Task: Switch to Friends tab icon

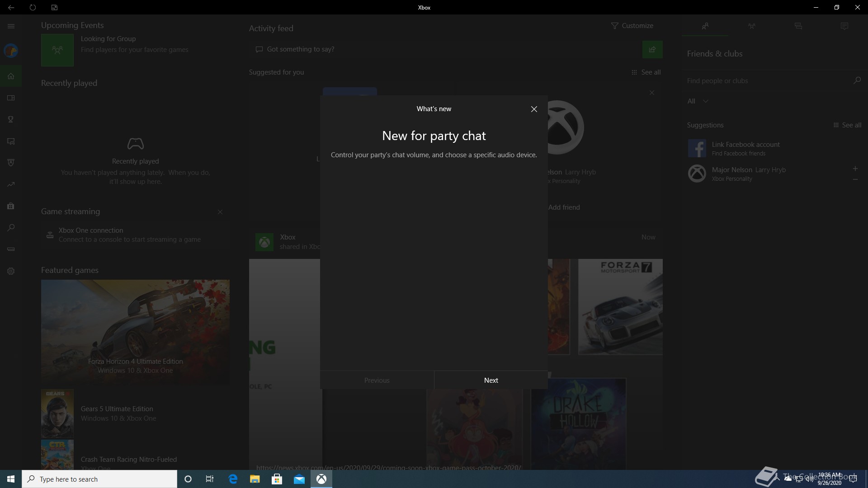Action: [x=705, y=26]
